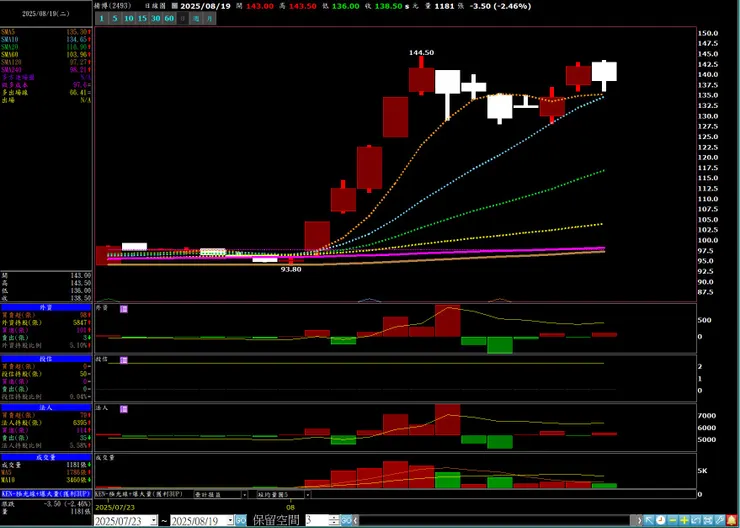Open the end date 2025/08/19 dropdown

pos(230,521)
